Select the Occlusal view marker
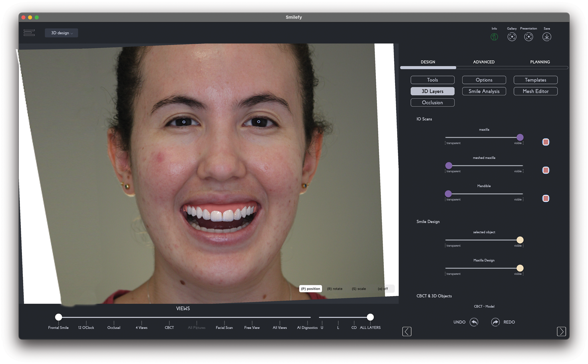 click(x=114, y=322)
